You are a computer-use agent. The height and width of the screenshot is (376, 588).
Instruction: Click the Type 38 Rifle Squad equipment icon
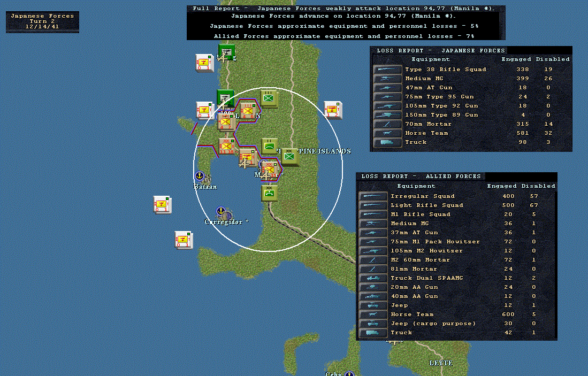coord(387,70)
